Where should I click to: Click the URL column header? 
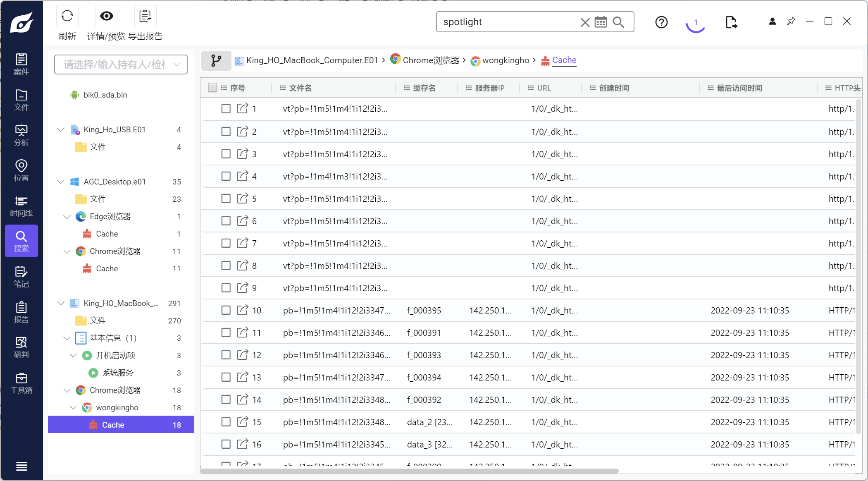coord(544,88)
